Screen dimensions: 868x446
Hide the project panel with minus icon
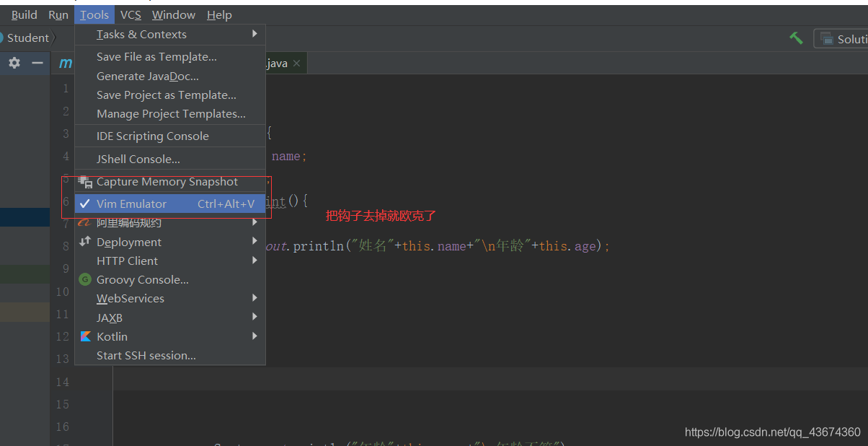click(x=37, y=64)
